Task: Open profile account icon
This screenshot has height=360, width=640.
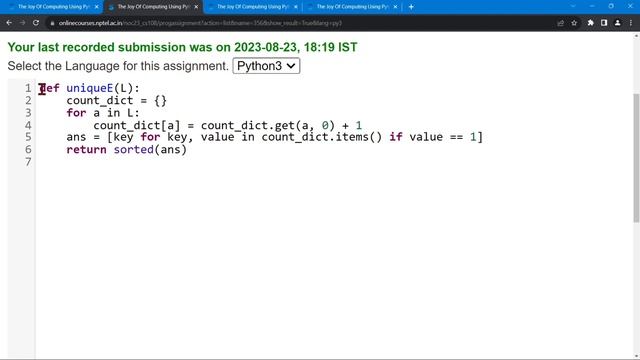Action: tap(618, 23)
